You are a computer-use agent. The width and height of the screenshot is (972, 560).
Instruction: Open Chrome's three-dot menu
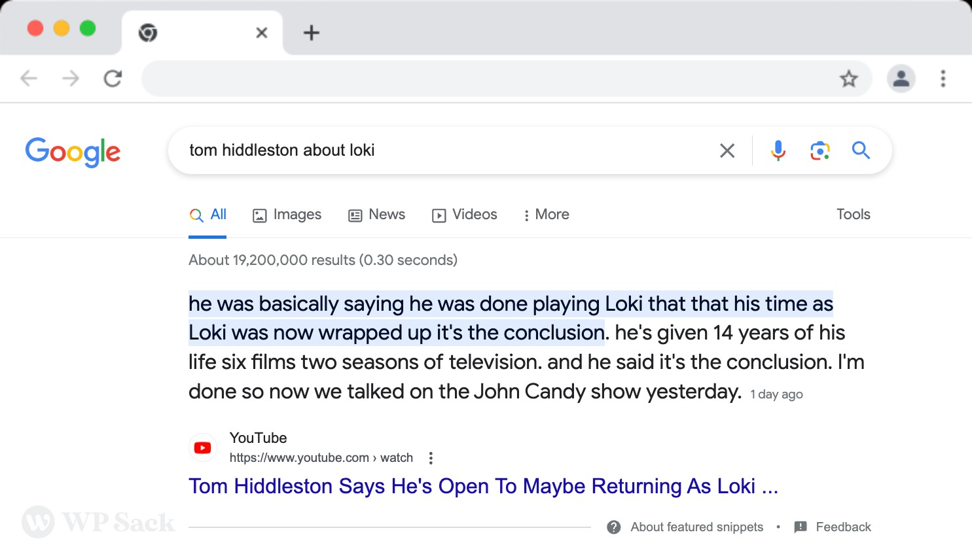943,79
